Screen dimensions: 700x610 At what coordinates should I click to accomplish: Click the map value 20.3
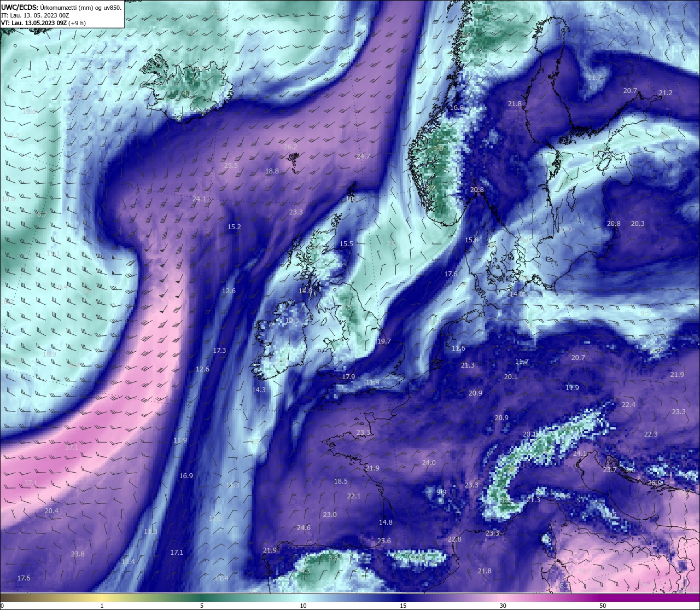coord(638,224)
